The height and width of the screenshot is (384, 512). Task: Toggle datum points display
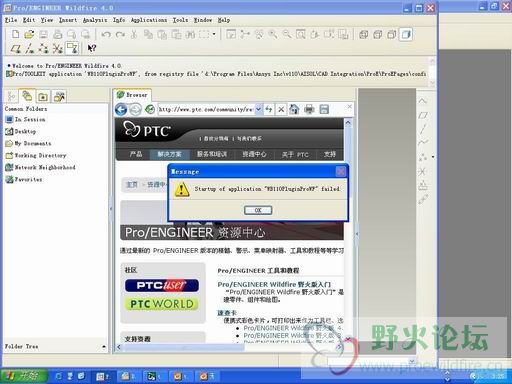pyautogui.click(x=44, y=49)
